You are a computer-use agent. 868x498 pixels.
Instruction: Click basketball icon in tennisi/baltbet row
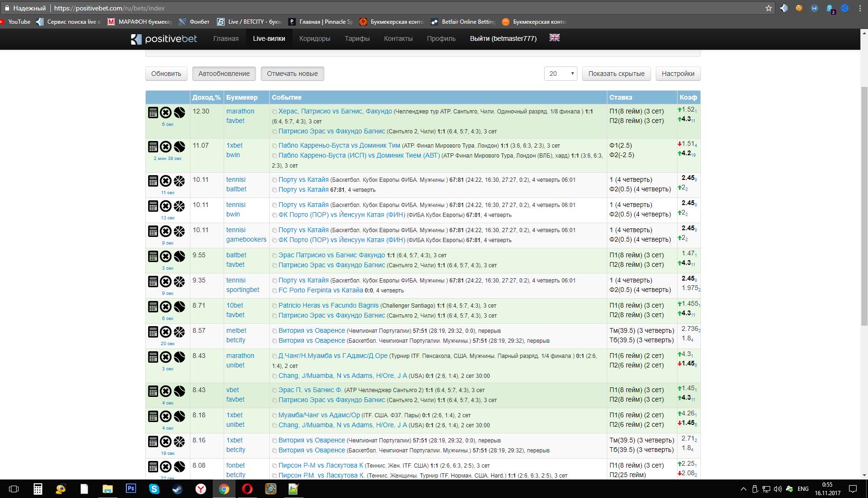[179, 181]
